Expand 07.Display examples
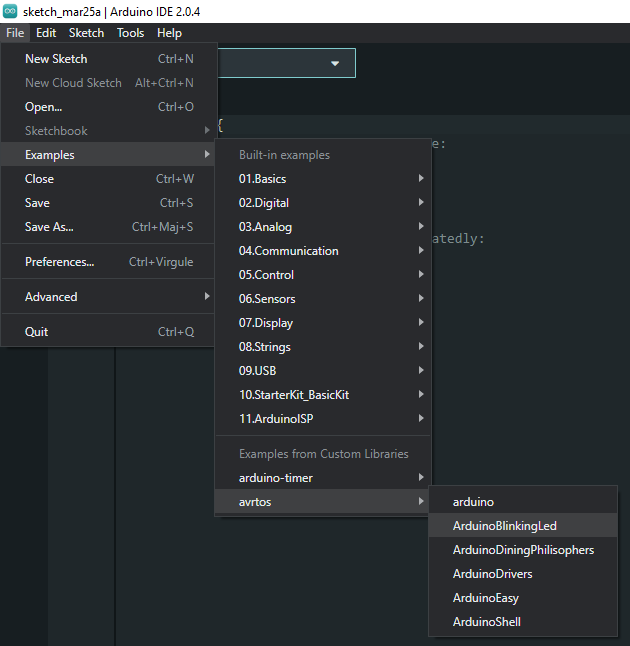630x646 pixels. point(323,323)
